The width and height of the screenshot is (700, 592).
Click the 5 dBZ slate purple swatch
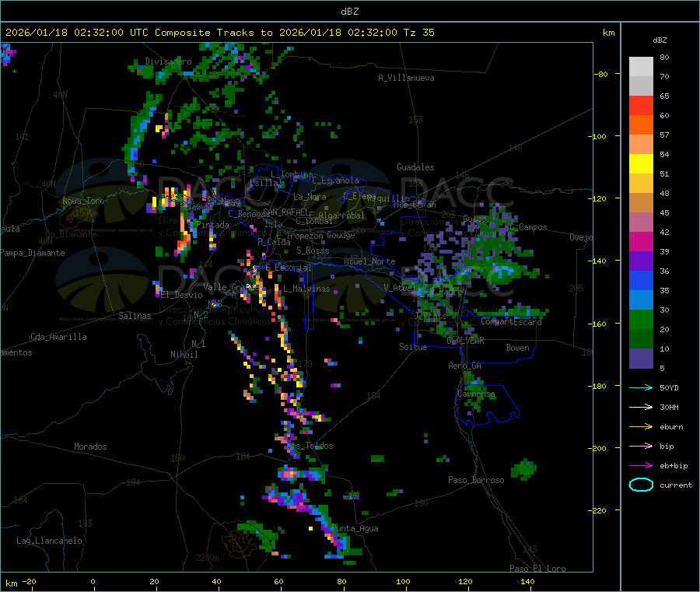tap(641, 359)
